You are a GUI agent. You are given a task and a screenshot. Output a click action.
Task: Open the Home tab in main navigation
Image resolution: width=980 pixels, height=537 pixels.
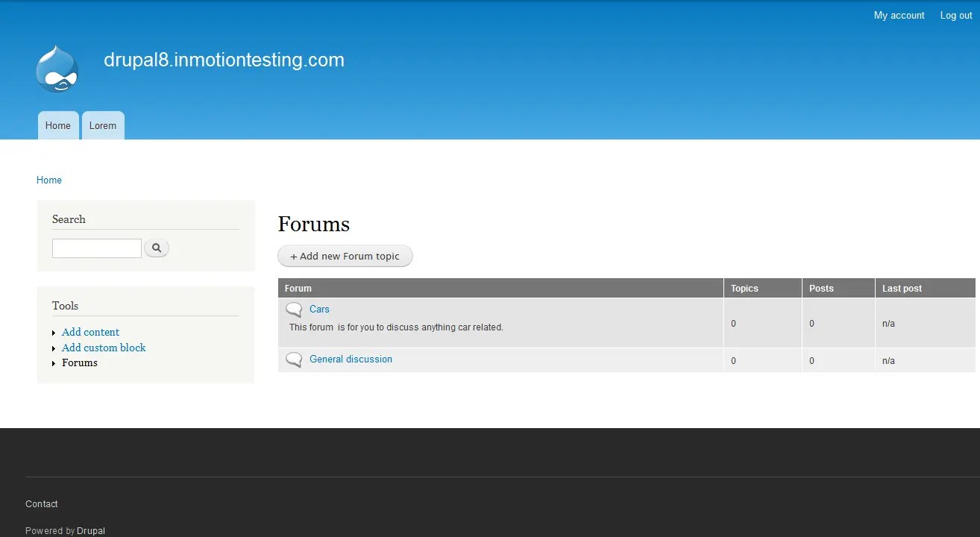tap(58, 125)
